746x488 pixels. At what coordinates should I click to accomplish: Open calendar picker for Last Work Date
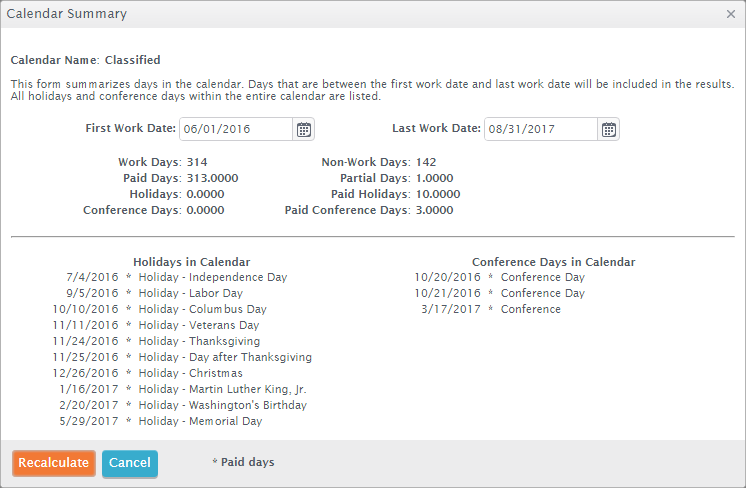point(609,129)
